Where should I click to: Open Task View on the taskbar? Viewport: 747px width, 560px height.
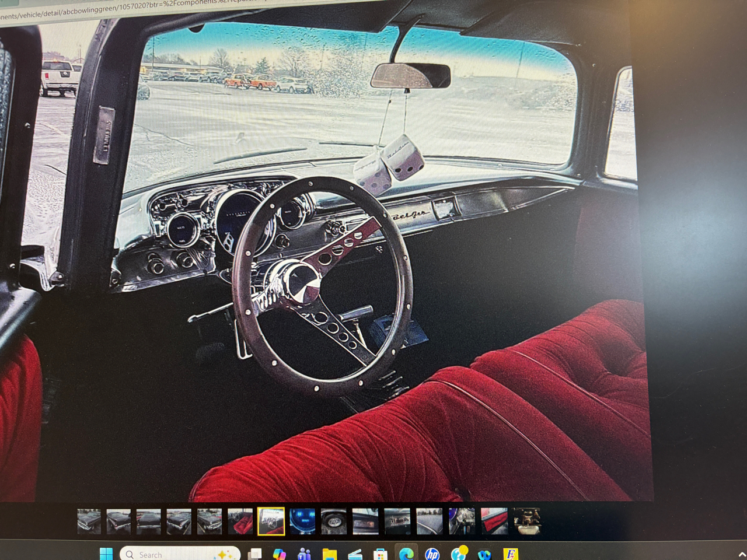(x=254, y=554)
